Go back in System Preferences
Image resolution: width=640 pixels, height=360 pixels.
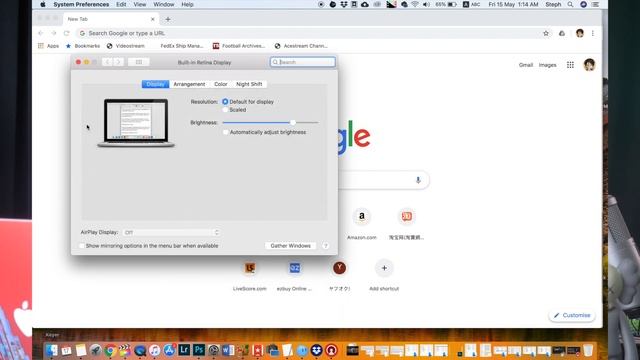(107, 62)
